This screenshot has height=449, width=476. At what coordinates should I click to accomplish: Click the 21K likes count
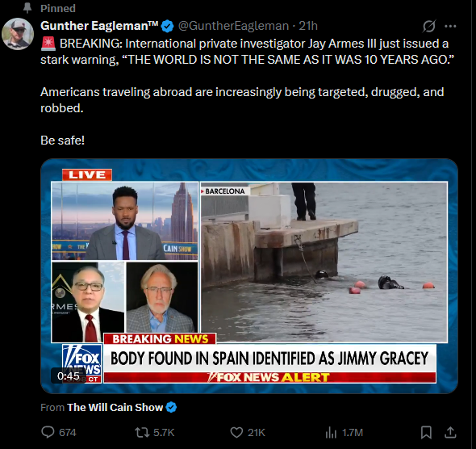click(257, 432)
